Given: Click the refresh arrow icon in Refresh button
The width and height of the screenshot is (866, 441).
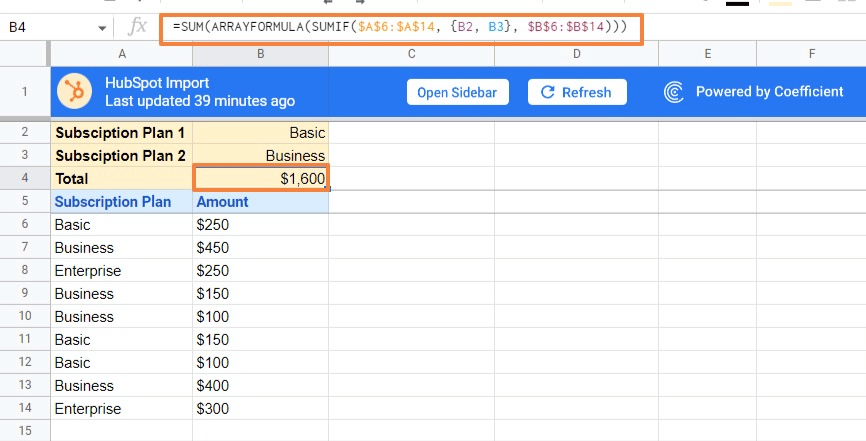Looking at the screenshot, I should coord(547,92).
